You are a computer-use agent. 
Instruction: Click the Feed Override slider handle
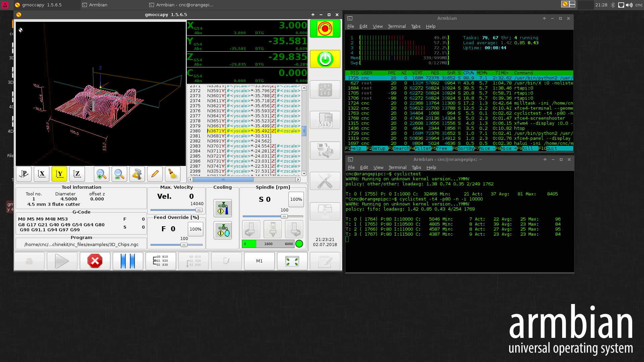(184, 245)
